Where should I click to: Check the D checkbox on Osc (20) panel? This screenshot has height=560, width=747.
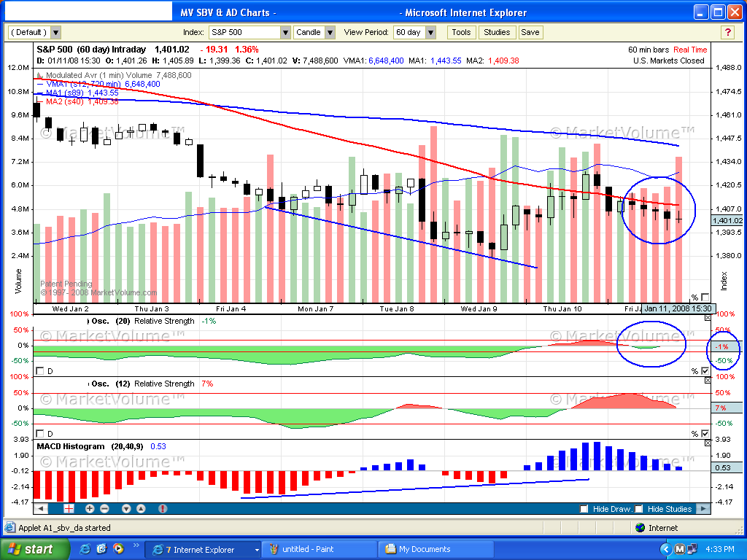(x=40, y=370)
